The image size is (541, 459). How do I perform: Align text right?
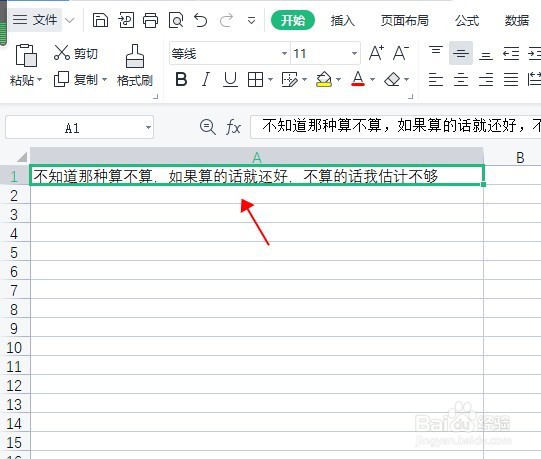[486, 80]
